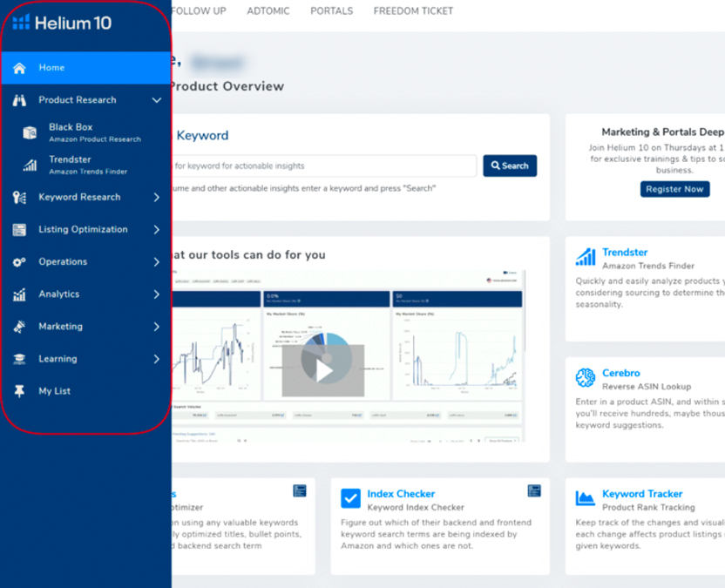Click the Black Box cube icon
The height and width of the screenshot is (588, 725).
30,132
